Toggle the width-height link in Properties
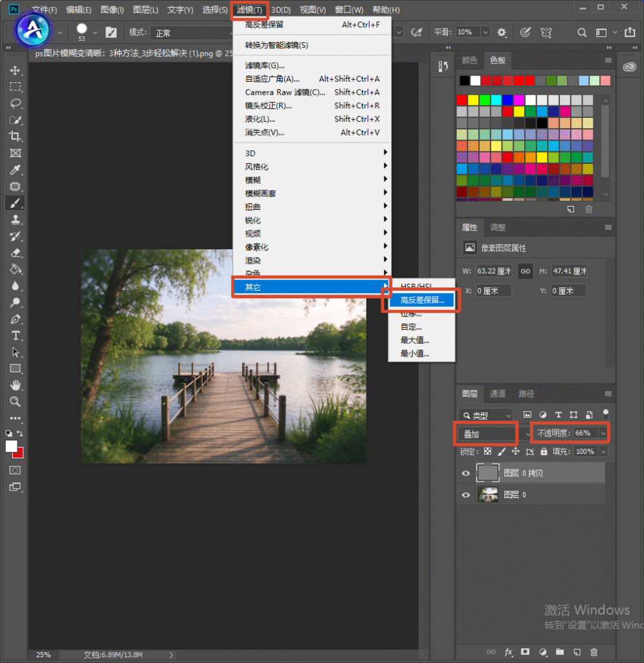The height and width of the screenshot is (663, 644). coord(526,271)
